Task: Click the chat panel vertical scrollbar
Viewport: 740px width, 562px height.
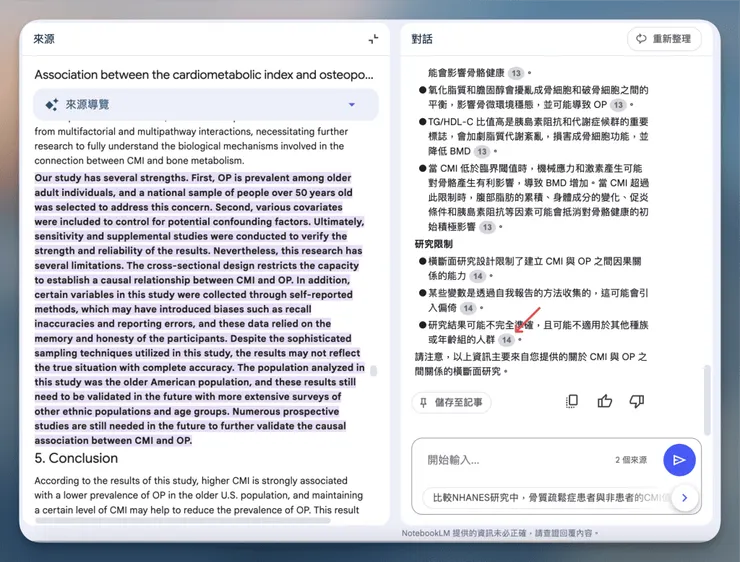Action: (706, 400)
